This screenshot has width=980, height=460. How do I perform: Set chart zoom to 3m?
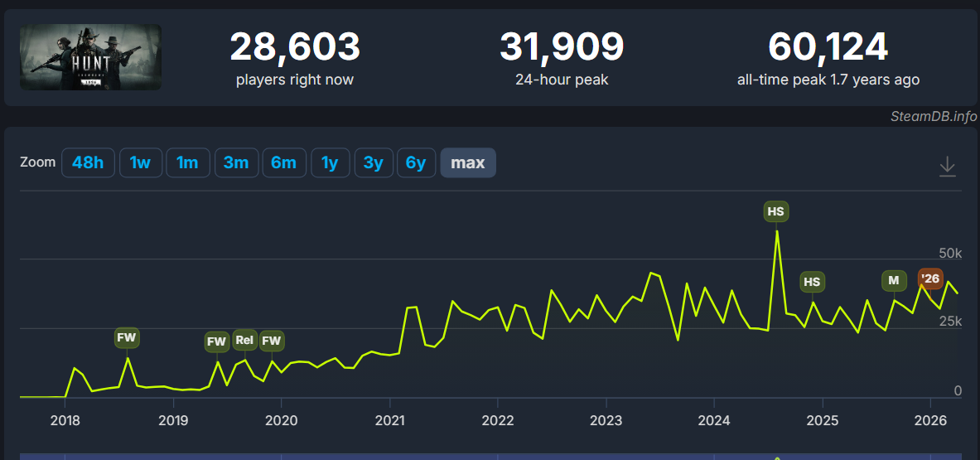pyautogui.click(x=236, y=163)
